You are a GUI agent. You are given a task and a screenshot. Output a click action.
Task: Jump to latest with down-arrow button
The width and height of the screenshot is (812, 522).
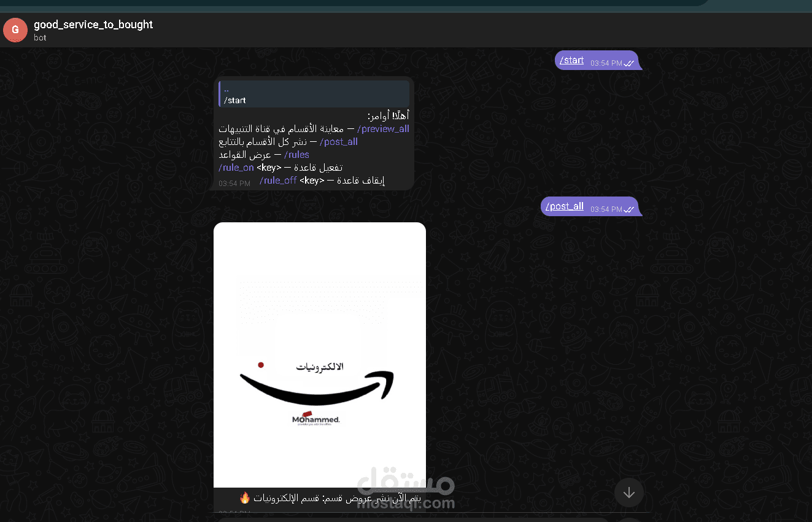629,493
